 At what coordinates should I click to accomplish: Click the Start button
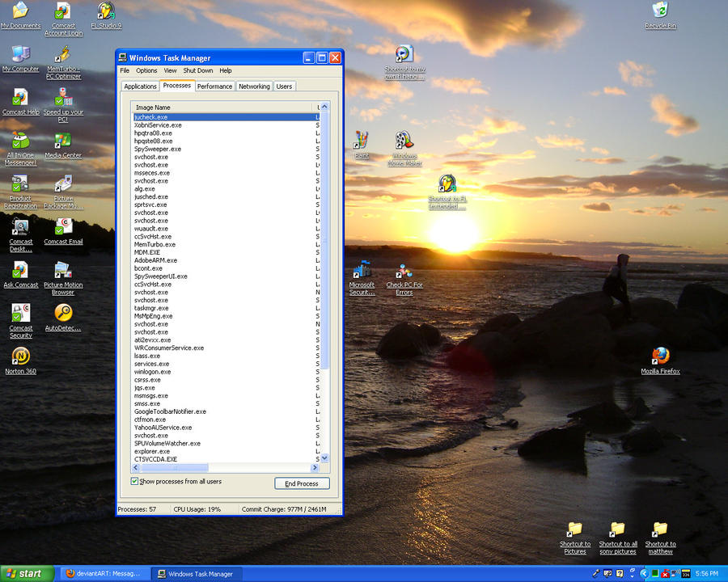tap(27, 574)
